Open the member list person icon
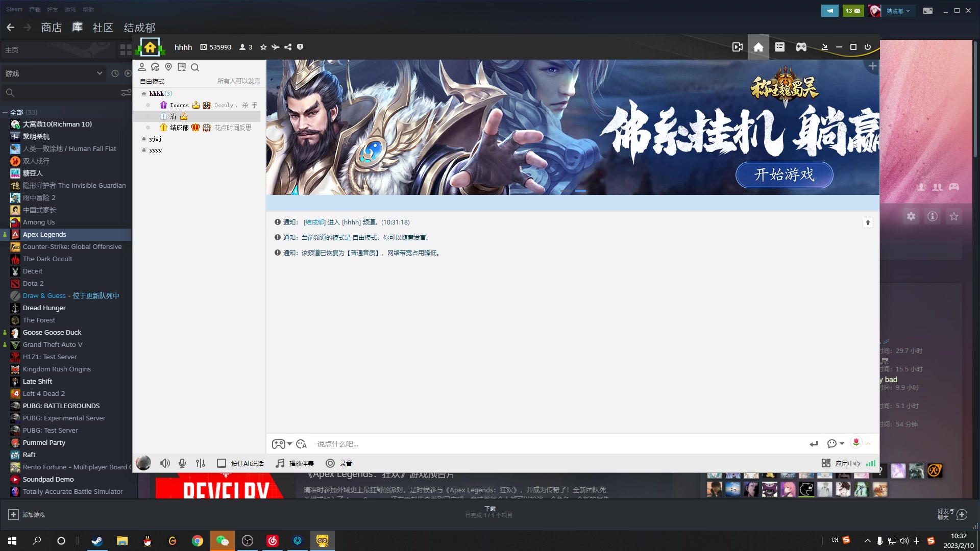This screenshot has width=980, height=551. 142,67
